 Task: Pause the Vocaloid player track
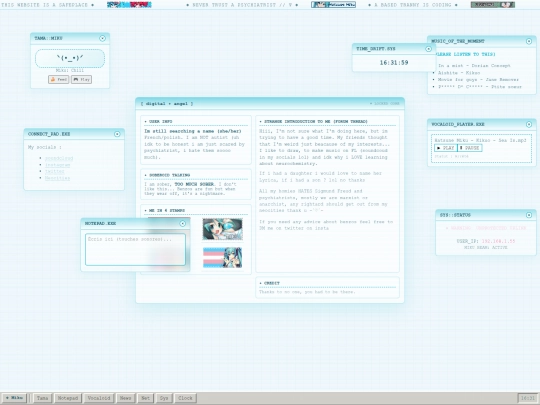[x=470, y=148]
